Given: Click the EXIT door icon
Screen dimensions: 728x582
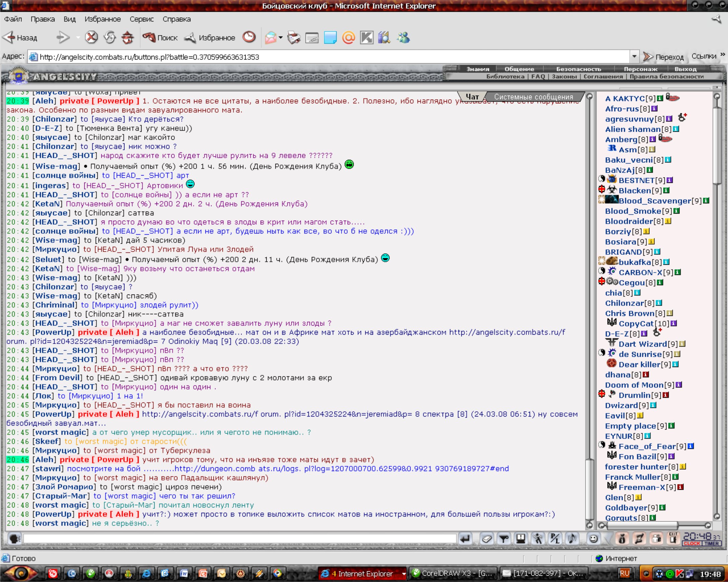Looking at the screenshot, I should click(673, 539).
